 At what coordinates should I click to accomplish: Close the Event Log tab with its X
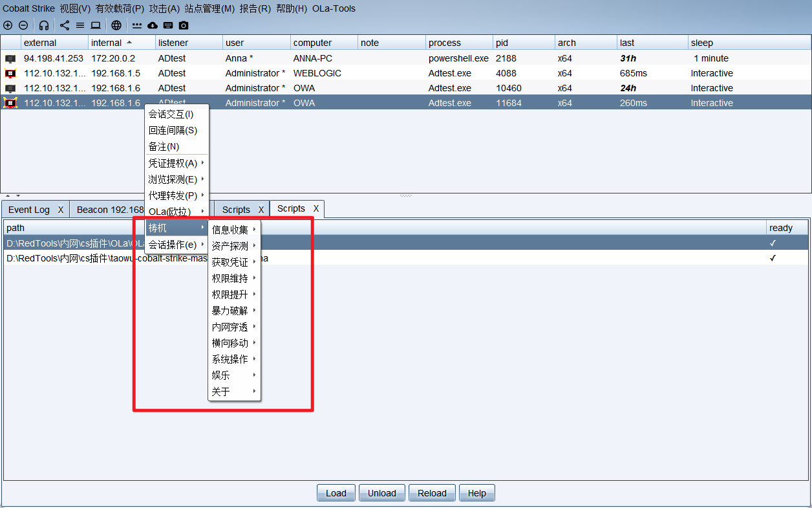tap(61, 210)
